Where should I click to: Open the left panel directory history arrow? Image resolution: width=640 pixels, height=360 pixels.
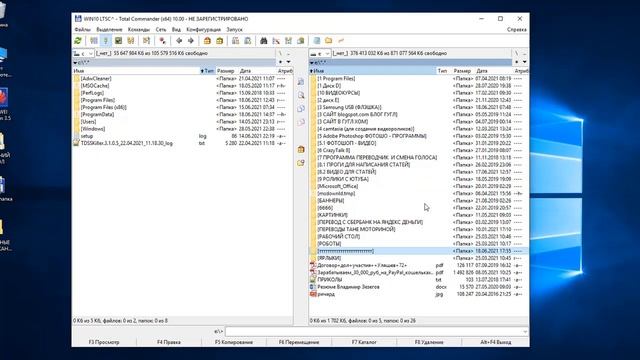[289, 62]
